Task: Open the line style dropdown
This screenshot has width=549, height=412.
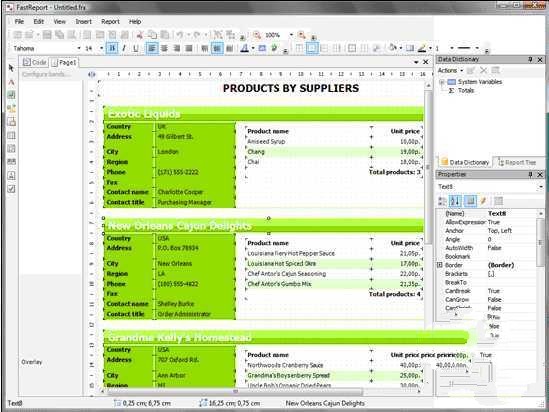Action: coord(477,48)
